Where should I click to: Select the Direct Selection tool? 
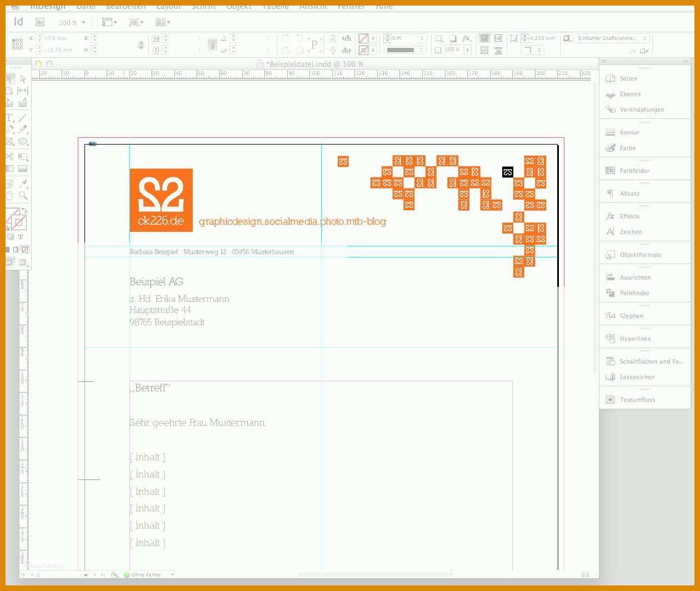[x=23, y=79]
